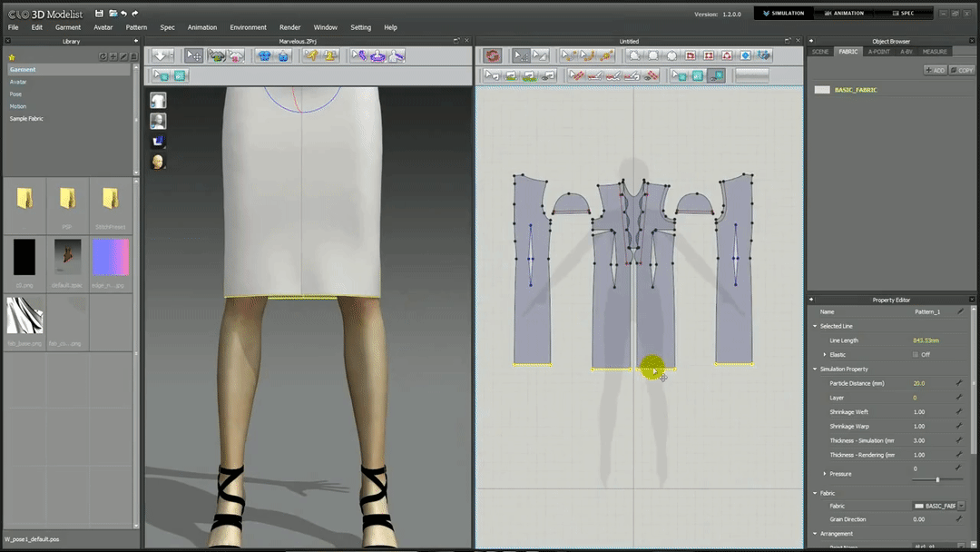Switch to SPEC mode button
980x552 pixels.
(903, 13)
